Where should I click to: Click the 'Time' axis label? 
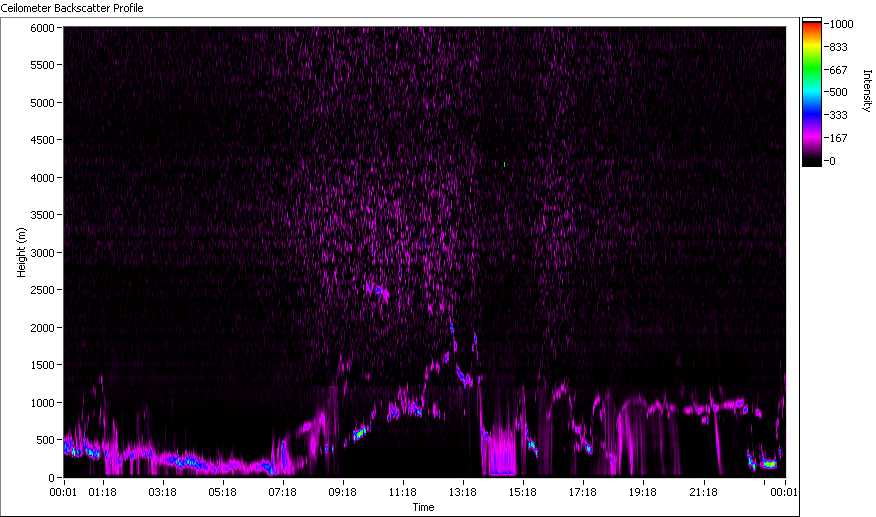pyautogui.click(x=423, y=507)
